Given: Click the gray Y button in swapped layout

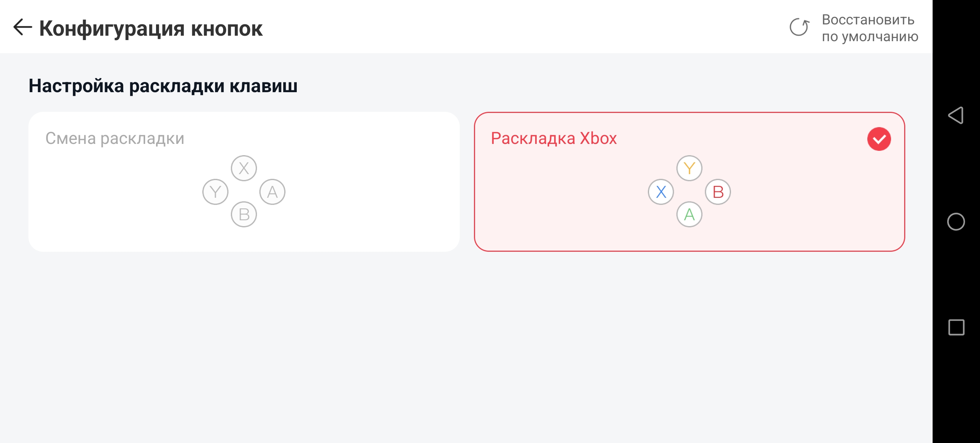Looking at the screenshot, I should 215,192.
